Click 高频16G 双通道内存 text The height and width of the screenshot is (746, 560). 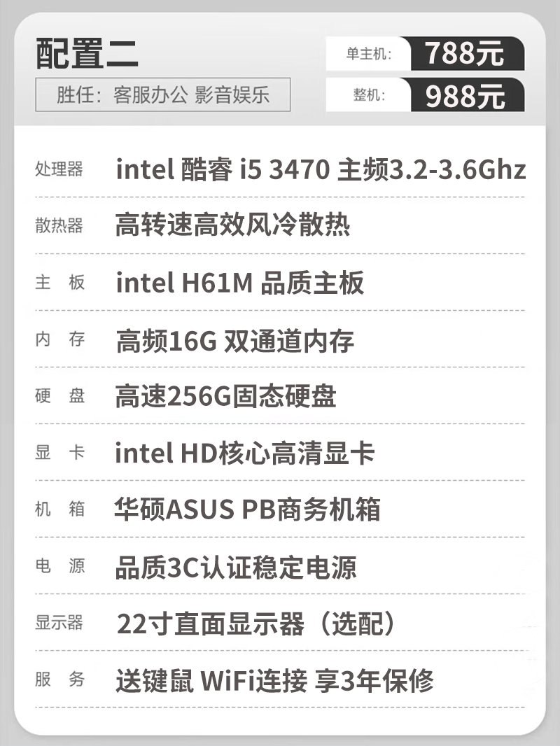pyautogui.click(x=235, y=341)
